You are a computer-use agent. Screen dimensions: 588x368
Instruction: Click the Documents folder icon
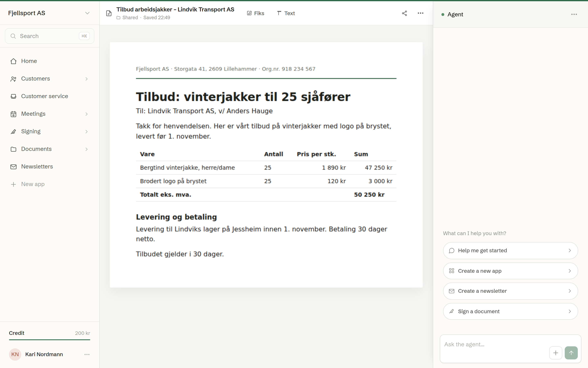pos(13,149)
